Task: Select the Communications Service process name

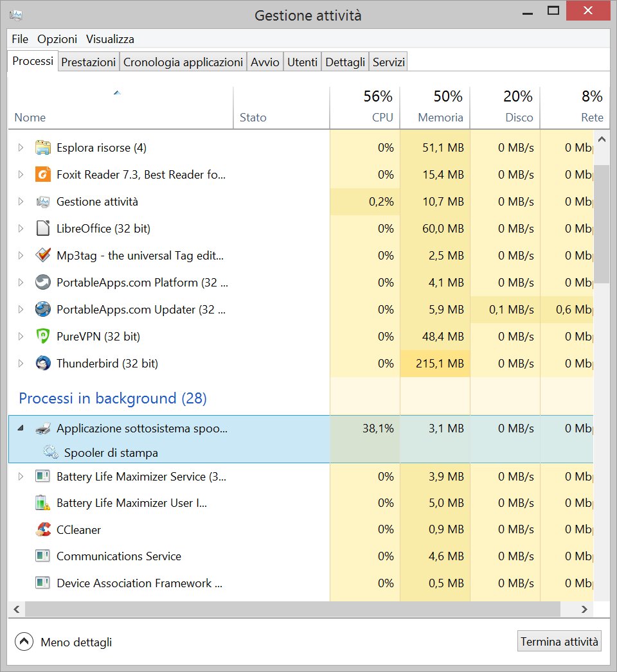Action: point(119,556)
